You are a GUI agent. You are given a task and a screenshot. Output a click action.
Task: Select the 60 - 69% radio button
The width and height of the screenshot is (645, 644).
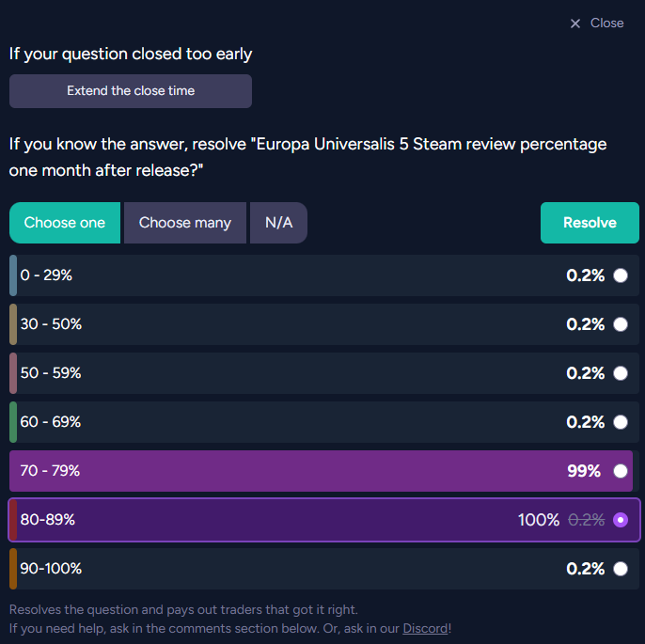coord(621,422)
